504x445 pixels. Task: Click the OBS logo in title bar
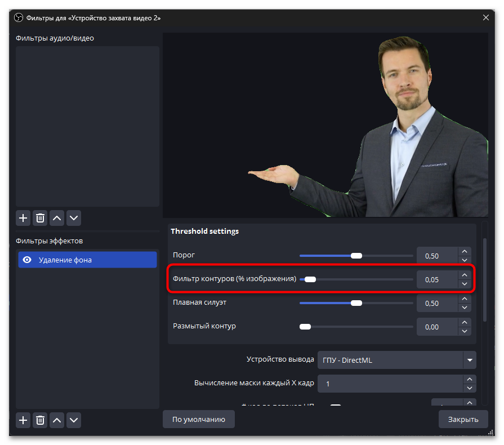click(19, 17)
